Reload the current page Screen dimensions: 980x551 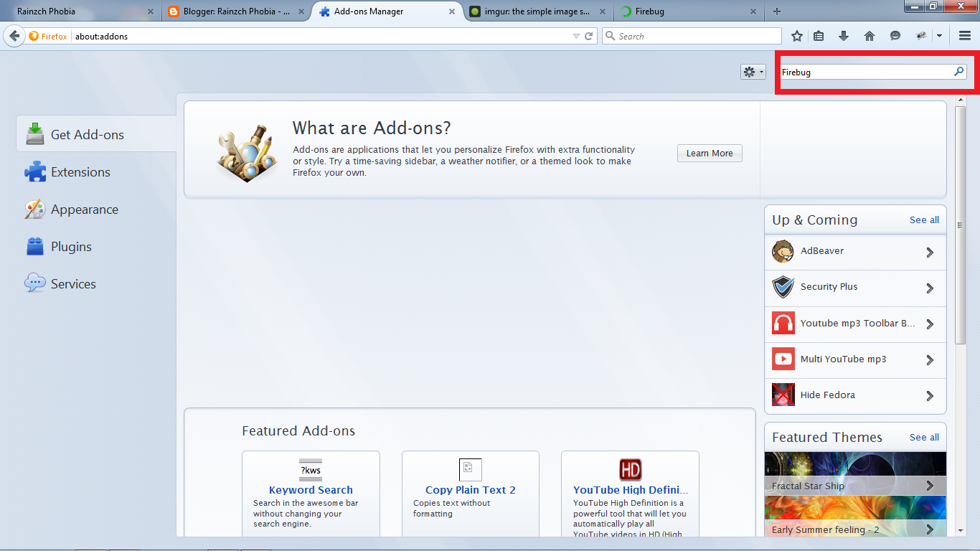click(x=589, y=36)
